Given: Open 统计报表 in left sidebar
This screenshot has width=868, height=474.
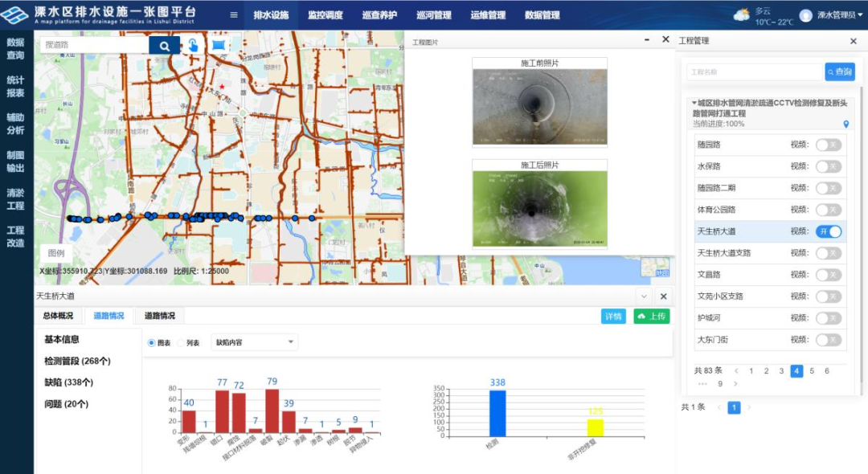Looking at the screenshot, I should pyautogui.click(x=15, y=86).
